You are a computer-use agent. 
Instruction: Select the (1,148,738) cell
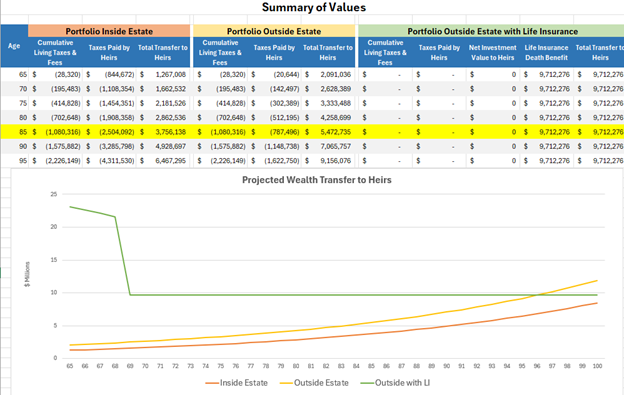(x=275, y=146)
